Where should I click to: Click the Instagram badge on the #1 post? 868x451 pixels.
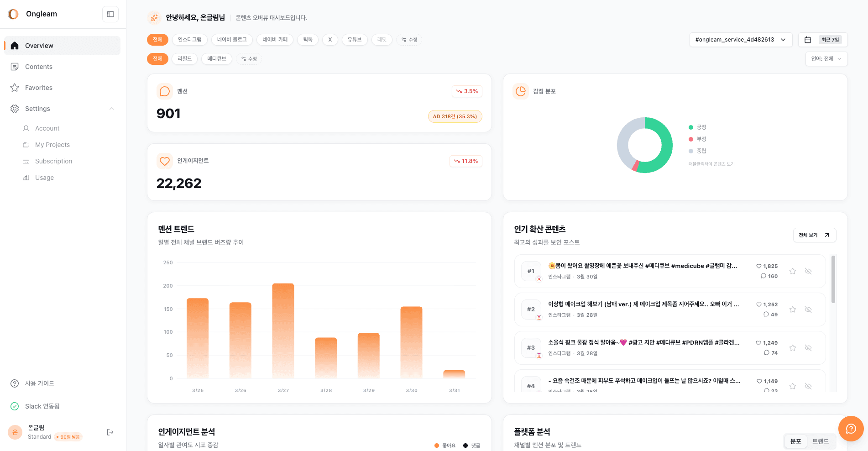[538, 278]
